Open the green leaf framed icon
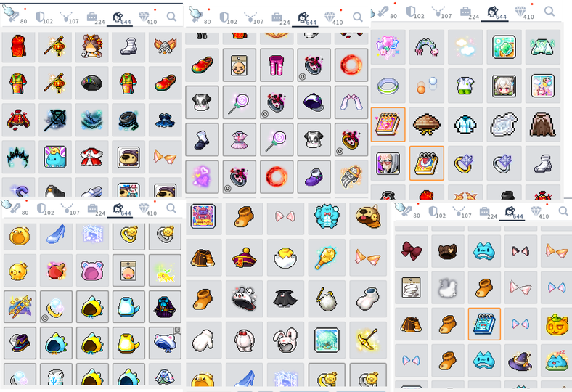This screenshot has height=392, width=572. tap(504, 47)
